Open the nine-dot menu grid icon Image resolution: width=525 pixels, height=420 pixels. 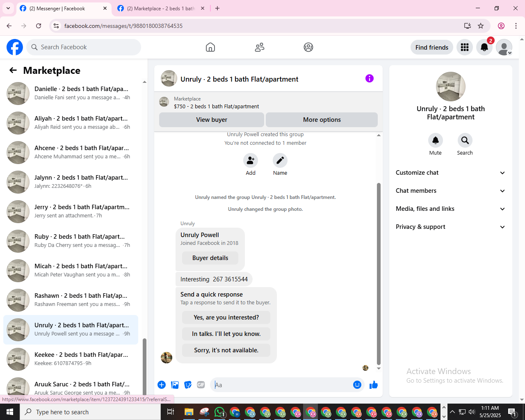tap(465, 47)
